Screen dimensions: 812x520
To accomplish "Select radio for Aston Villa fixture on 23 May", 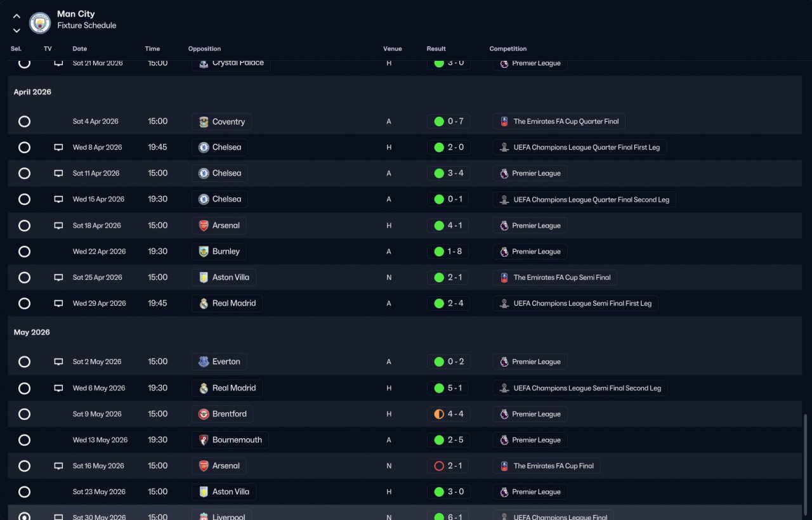I will pos(24,491).
